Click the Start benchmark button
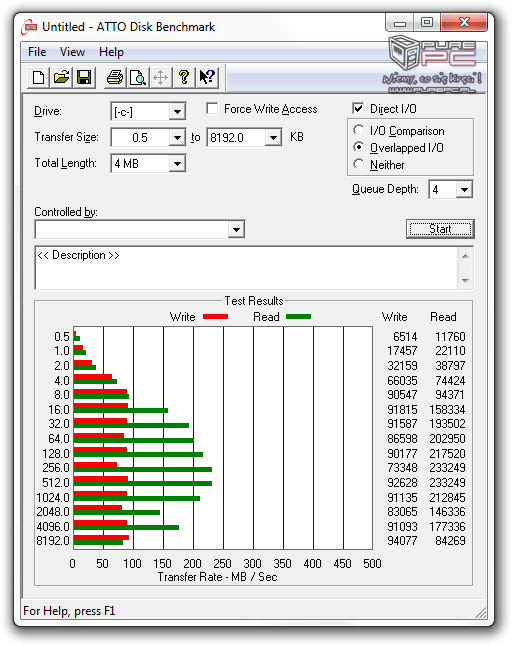 tap(440, 229)
